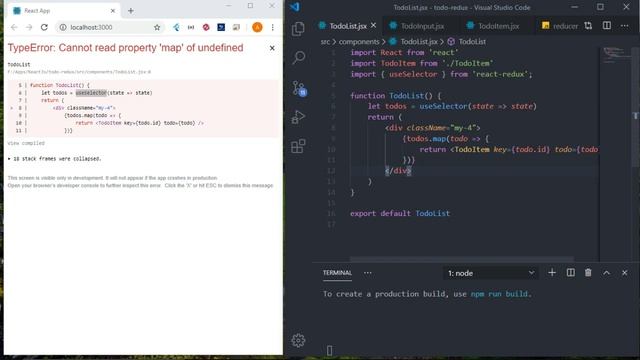The height and width of the screenshot is (360, 640).
Task: Dismiss the TypeError overlay with X
Action: pyautogui.click(x=272, y=48)
